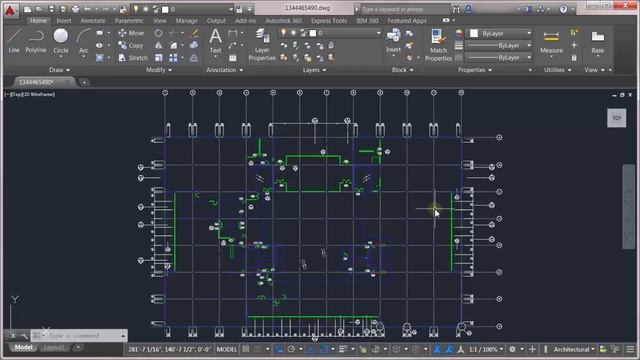Click the search binoculars icon
This screenshot has width=640, height=360.
456,9
